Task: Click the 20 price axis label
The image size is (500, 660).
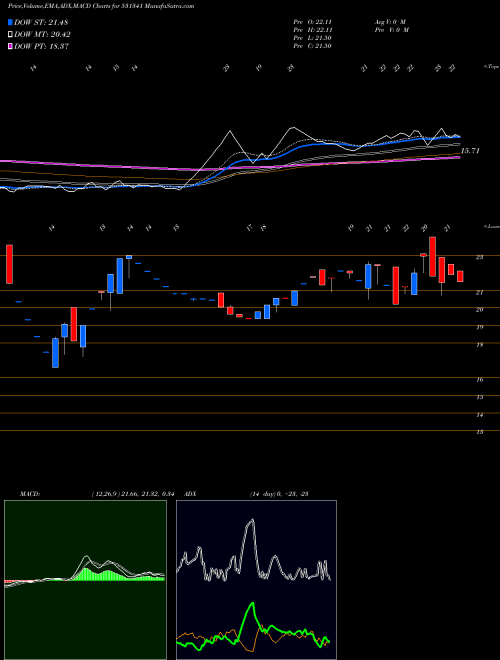Action: point(479,309)
